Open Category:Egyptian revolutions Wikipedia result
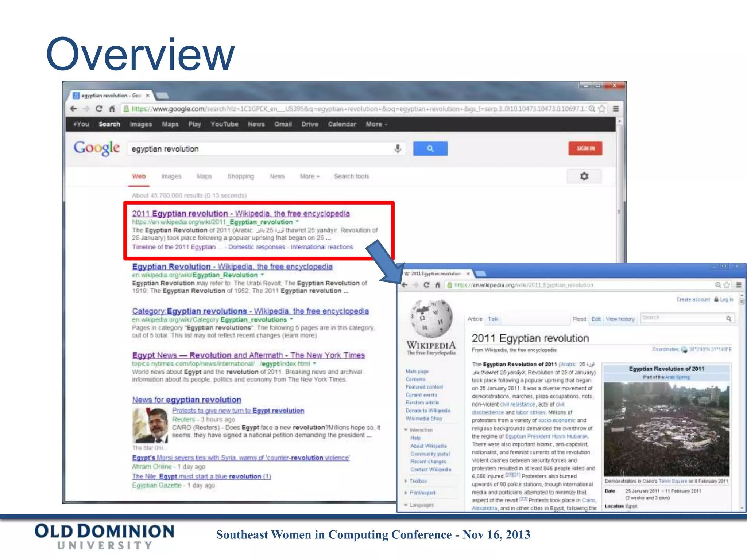This screenshot has height=560, width=747. 250,311
